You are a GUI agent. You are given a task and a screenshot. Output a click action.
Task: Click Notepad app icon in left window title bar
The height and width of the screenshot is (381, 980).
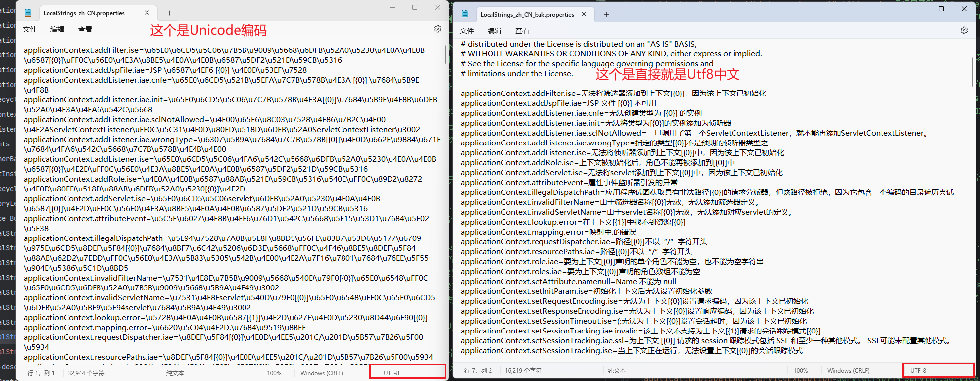[28, 13]
